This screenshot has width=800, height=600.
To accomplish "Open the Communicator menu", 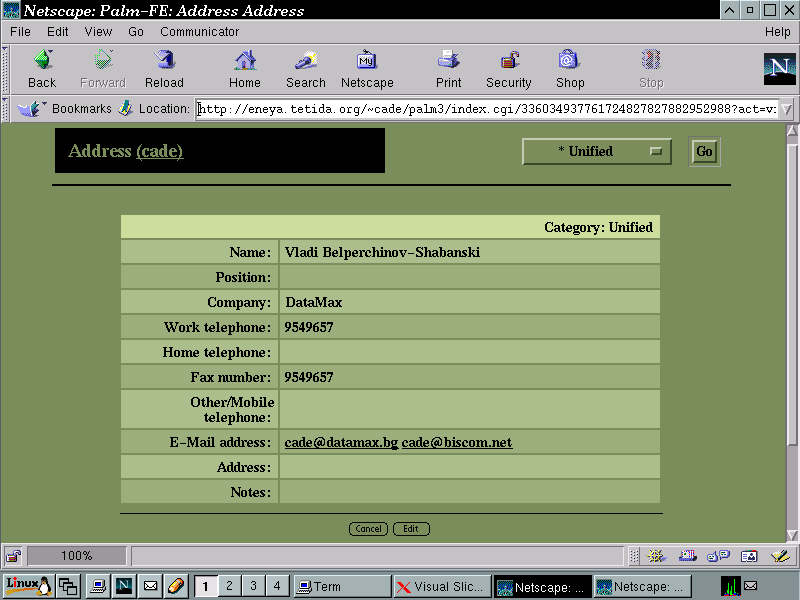I will click(x=199, y=32).
